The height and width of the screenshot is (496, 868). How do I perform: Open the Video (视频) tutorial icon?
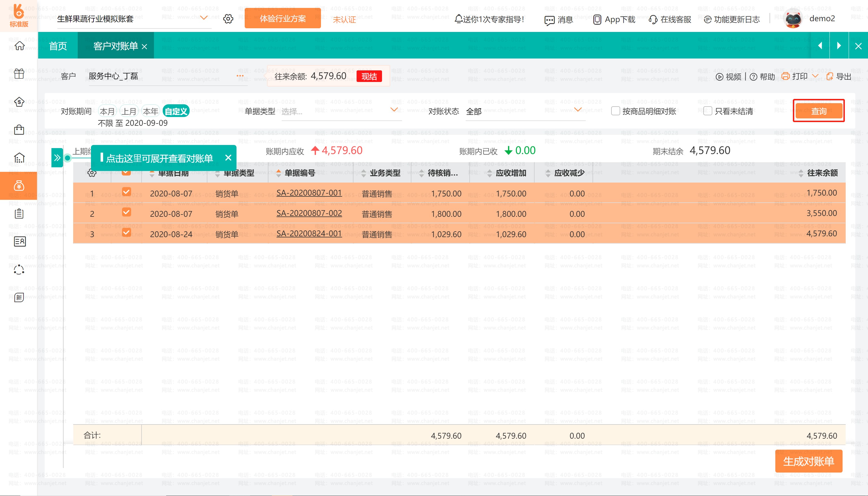pos(720,77)
